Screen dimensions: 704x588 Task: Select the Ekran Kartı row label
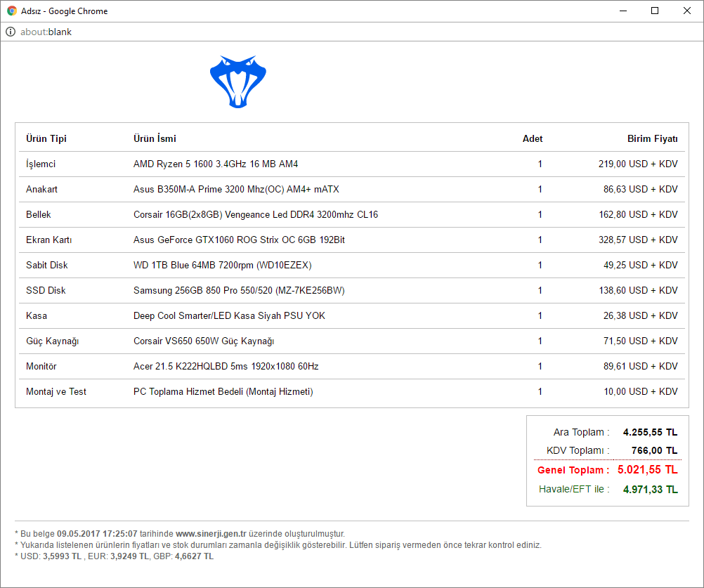coord(49,240)
